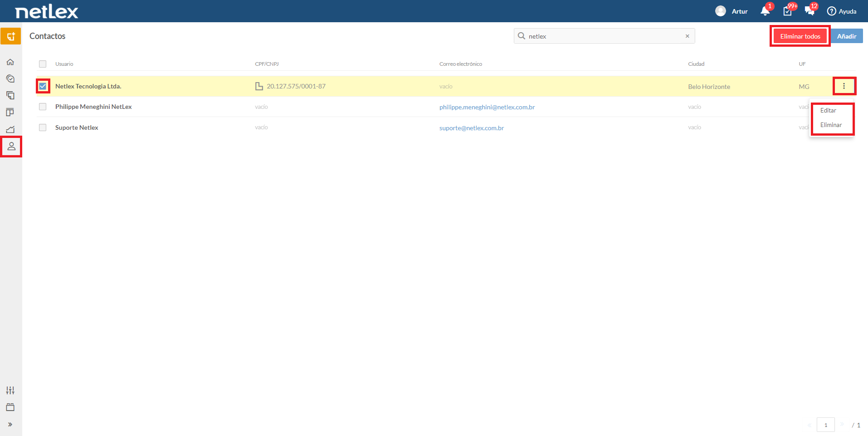Sort by the Usuario column header

point(64,64)
